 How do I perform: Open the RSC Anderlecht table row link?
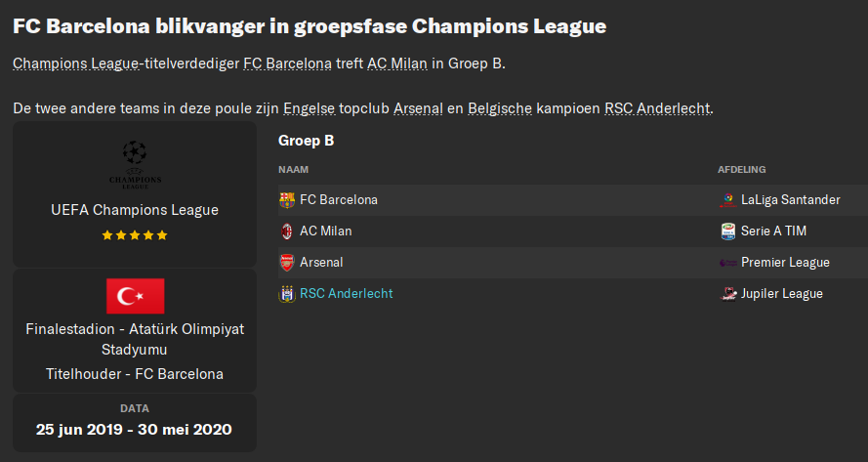(x=347, y=294)
